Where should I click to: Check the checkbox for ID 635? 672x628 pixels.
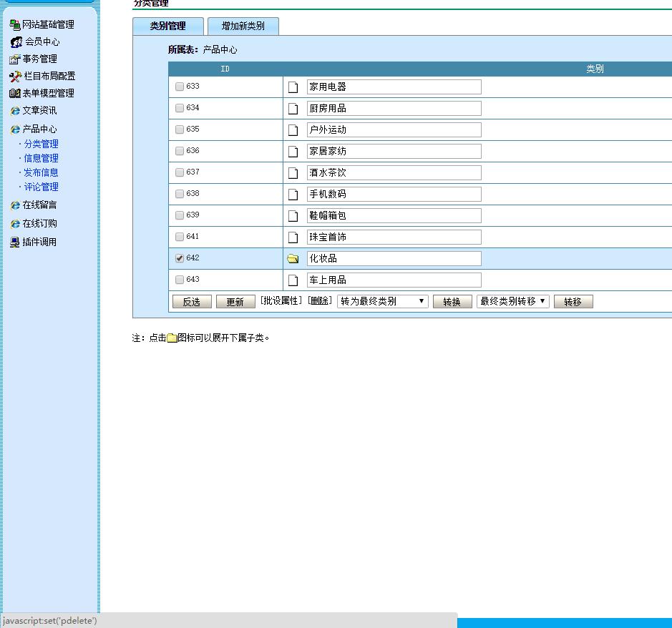coord(180,129)
